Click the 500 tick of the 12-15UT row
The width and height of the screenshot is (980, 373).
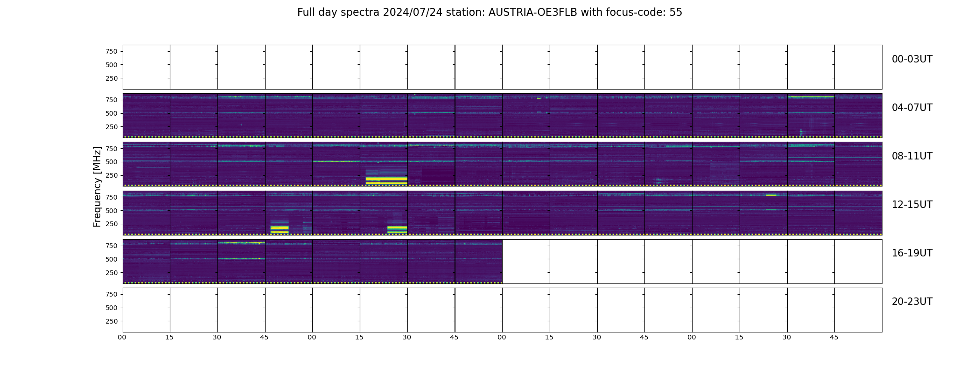[x=112, y=211]
